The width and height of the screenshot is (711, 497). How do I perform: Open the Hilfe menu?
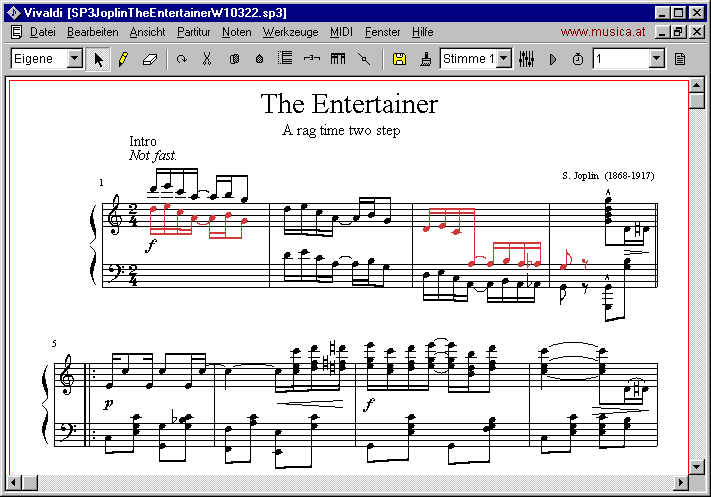(423, 32)
